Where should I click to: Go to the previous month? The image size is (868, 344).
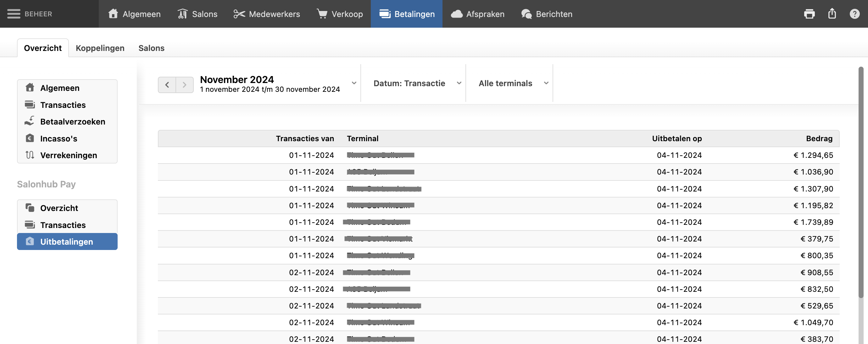tap(167, 85)
